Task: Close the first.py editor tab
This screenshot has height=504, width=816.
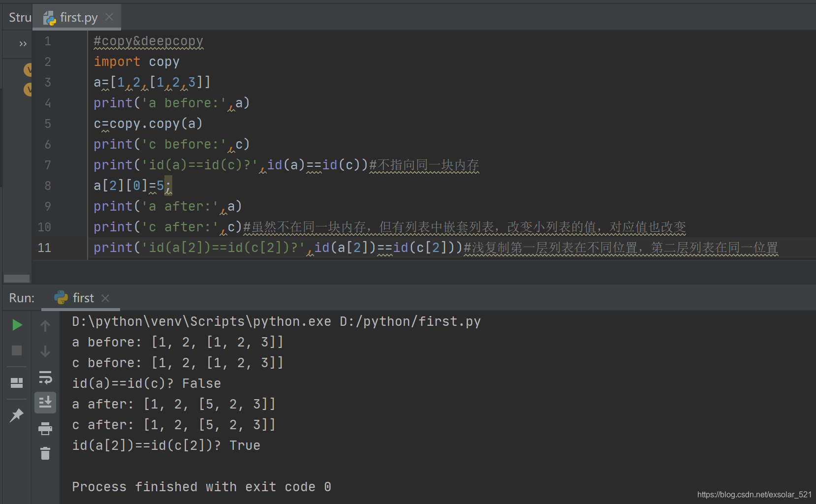Action: coord(109,17)
